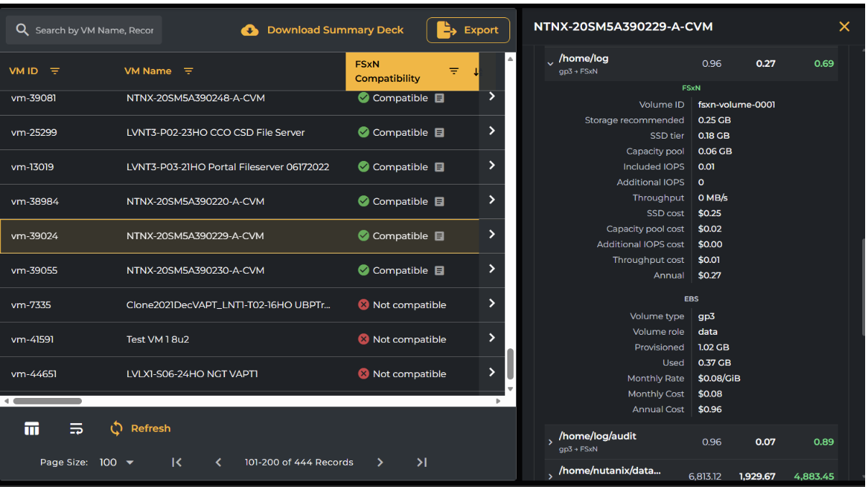The image size is (868, 487).
Task: Open notes icon for vm-25299 row
Action: pyautogui.click(x=440, y=133)
